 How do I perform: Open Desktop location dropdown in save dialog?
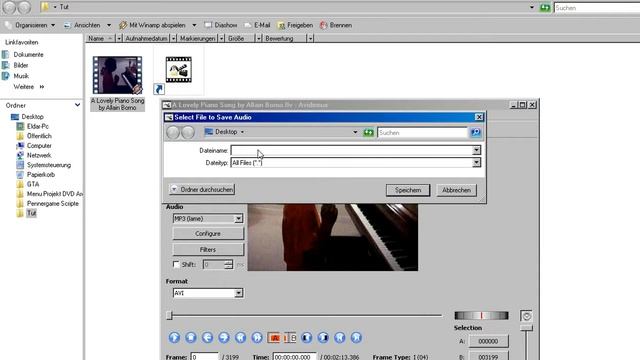click(242, 132)
